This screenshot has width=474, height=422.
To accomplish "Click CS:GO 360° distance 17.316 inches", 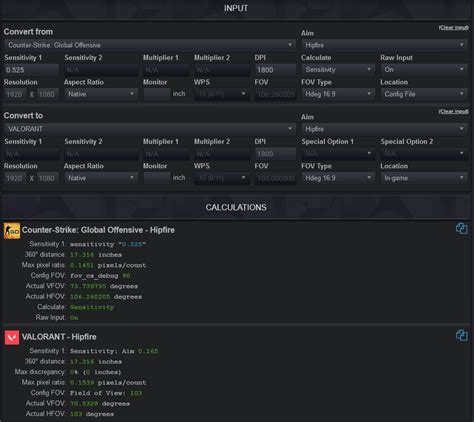I will click(96, 255).
